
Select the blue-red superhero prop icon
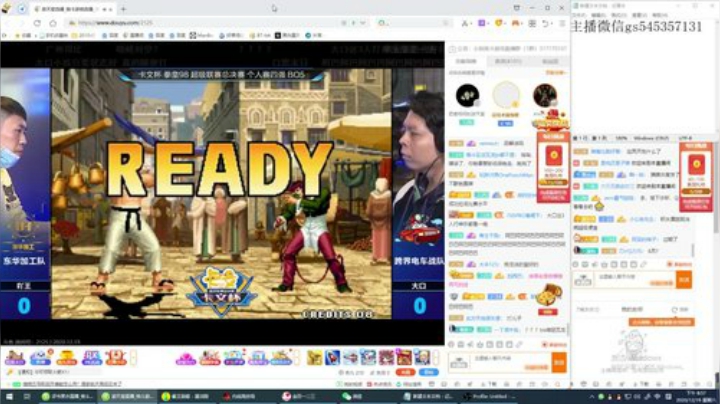[332, 358]
